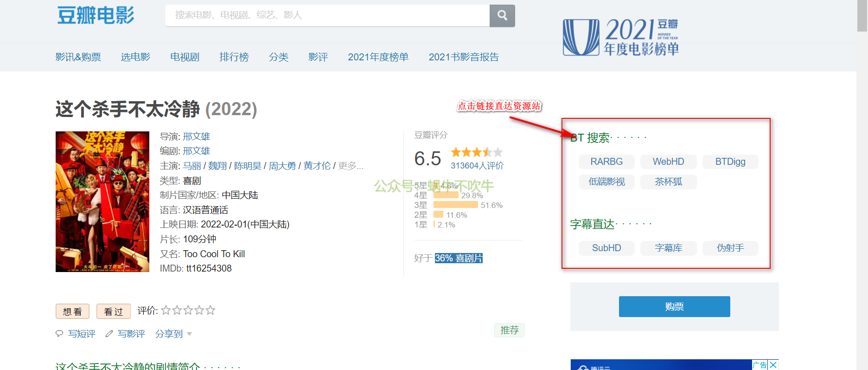The image size is (868, 370).
Task: Click the magnifying glass search button
Action: tap(502, 15)
